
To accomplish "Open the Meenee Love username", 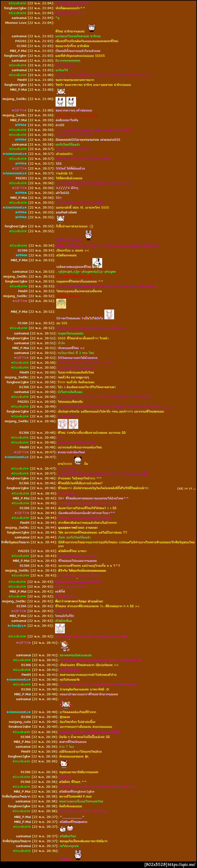I will click(16, 23).
